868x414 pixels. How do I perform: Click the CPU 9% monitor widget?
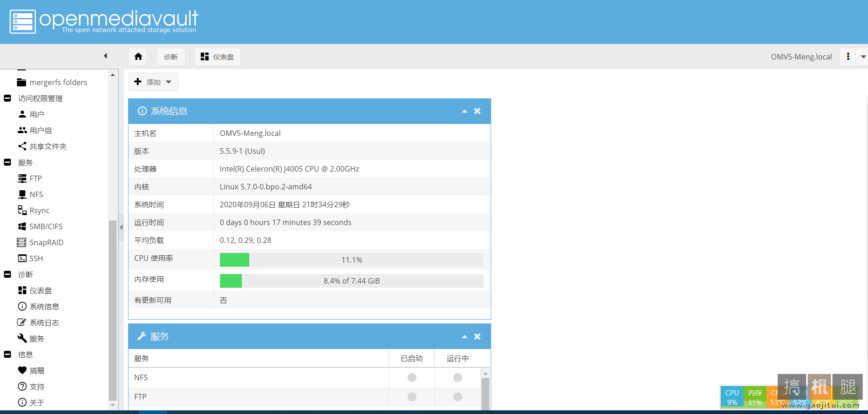point(732,397)
